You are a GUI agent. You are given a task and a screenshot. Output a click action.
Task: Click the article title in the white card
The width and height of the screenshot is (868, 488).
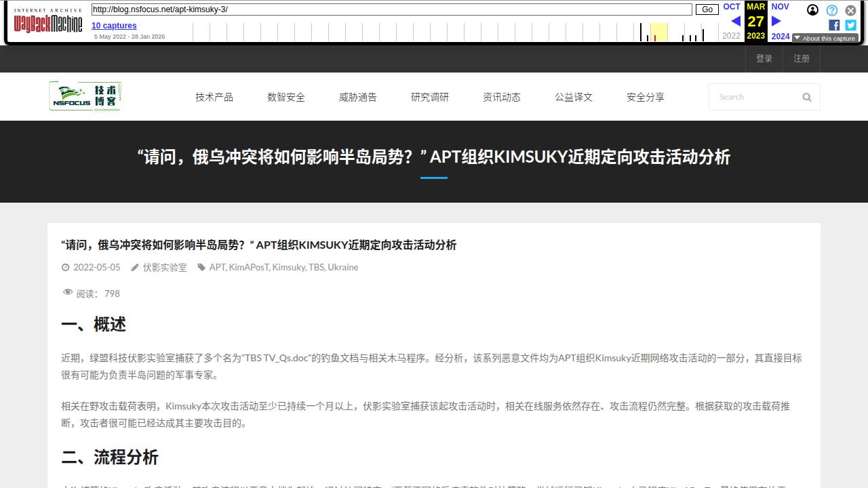pyautogui.click(x=258, y=245)
